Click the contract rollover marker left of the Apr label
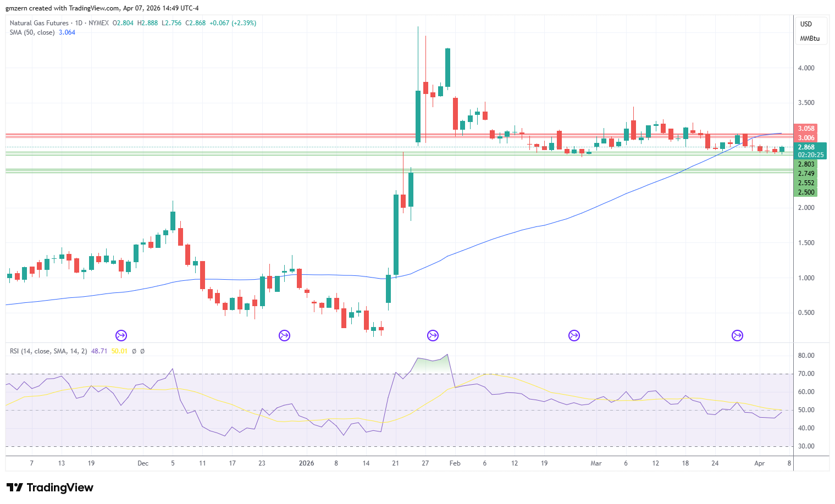The image size is (835, 504). (737, 335)
